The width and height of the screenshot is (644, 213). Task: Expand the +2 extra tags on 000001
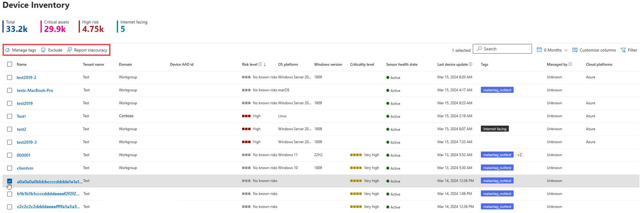[519, 155]
